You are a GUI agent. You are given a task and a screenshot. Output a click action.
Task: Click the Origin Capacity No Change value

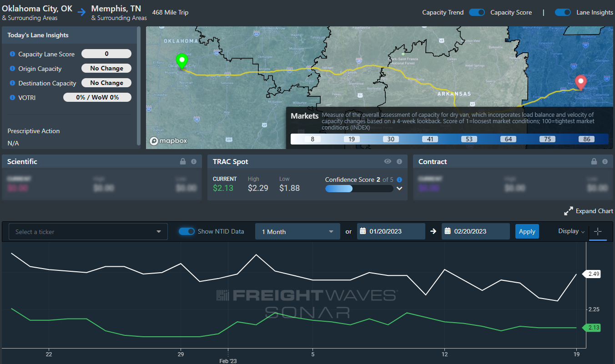106,68
